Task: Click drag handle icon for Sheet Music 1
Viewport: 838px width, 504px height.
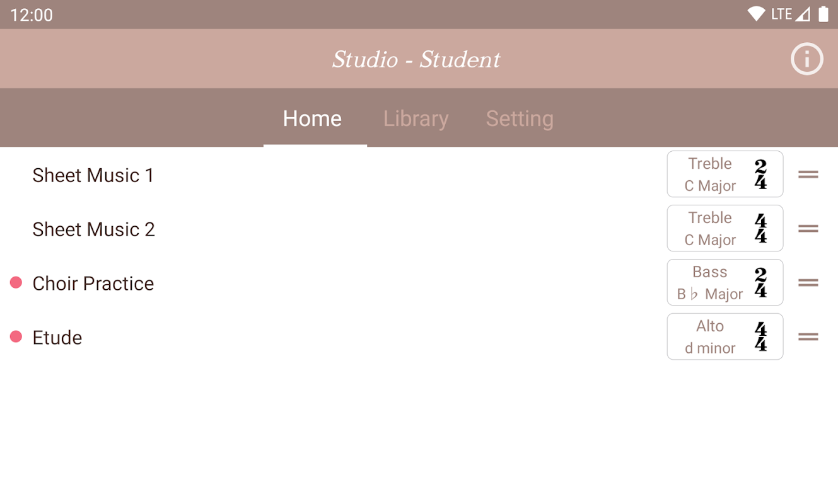Action: (808, 175)
